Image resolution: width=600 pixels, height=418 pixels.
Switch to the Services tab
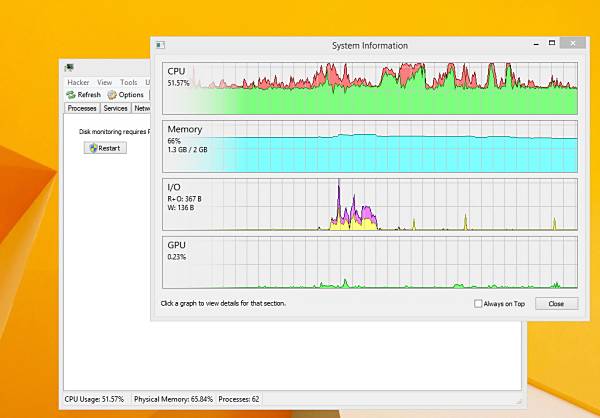pyautogui.click(x=115, y=108)
